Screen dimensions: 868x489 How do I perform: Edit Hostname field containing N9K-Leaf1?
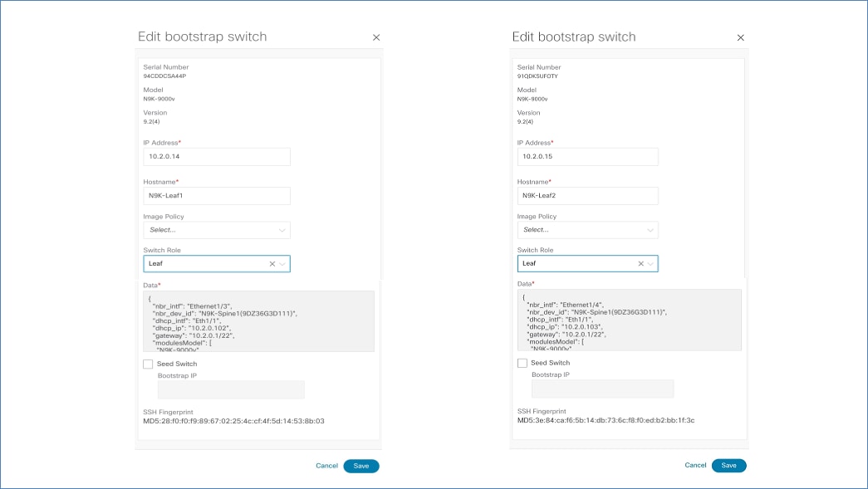(x=217, y=196)
